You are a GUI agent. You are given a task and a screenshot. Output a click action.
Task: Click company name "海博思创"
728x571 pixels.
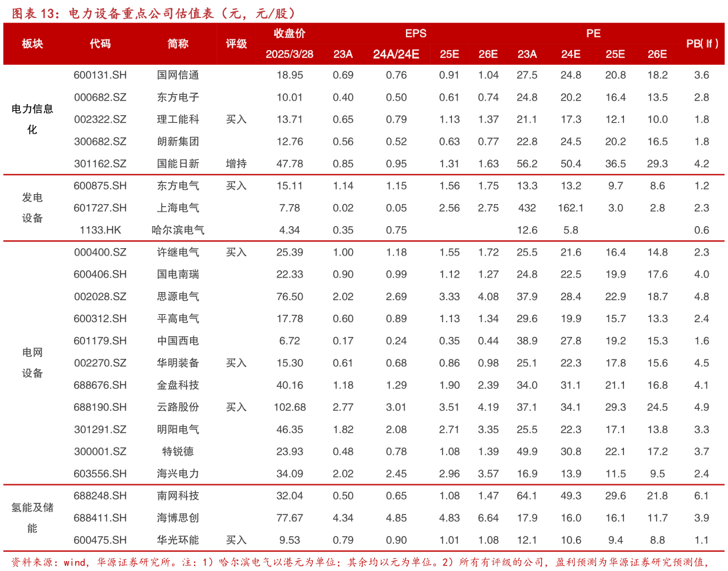pyautogui.click(x=178, y=518)
